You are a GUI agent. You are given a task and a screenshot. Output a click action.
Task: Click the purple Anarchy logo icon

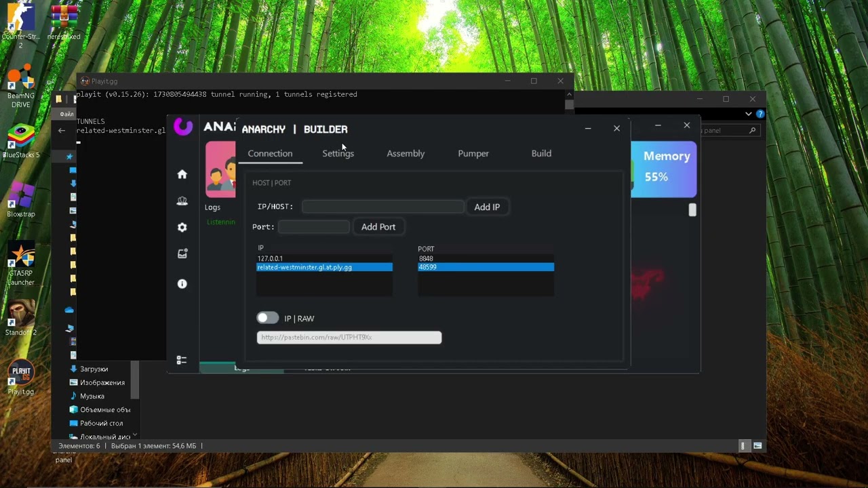(183, 126)
